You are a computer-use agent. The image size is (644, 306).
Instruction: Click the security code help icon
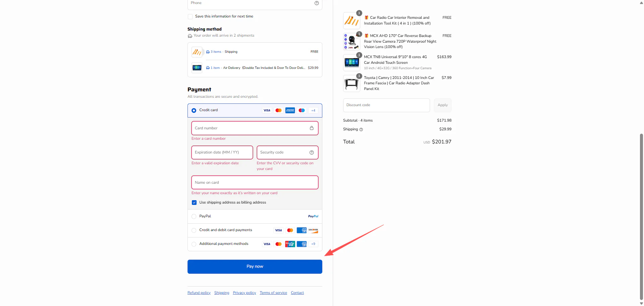312,152
